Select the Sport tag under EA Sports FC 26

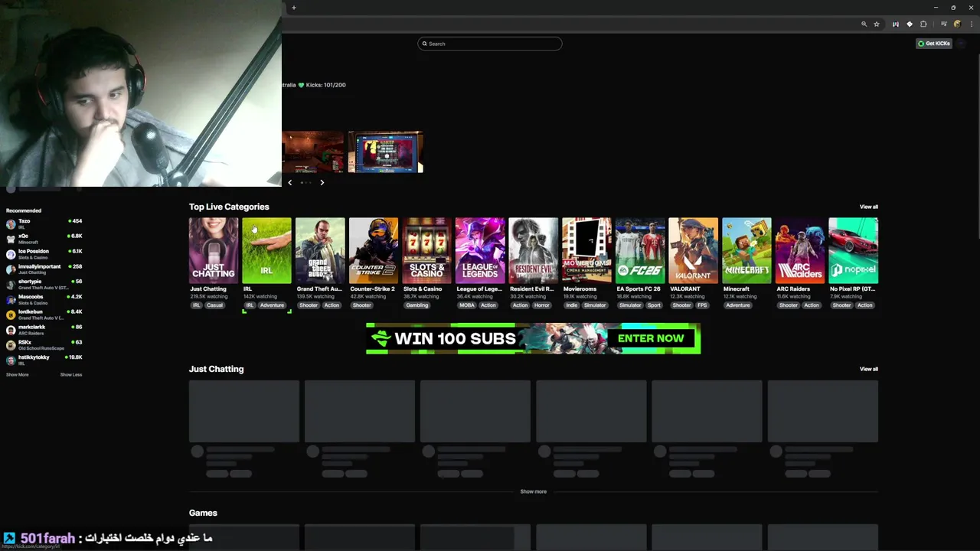654,305
